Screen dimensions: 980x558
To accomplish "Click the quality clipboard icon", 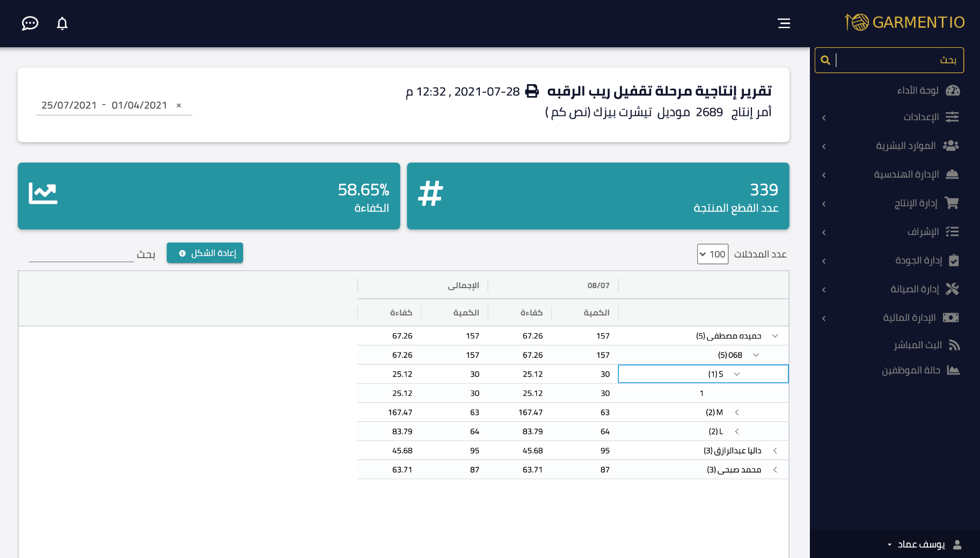I will [954, 260].
